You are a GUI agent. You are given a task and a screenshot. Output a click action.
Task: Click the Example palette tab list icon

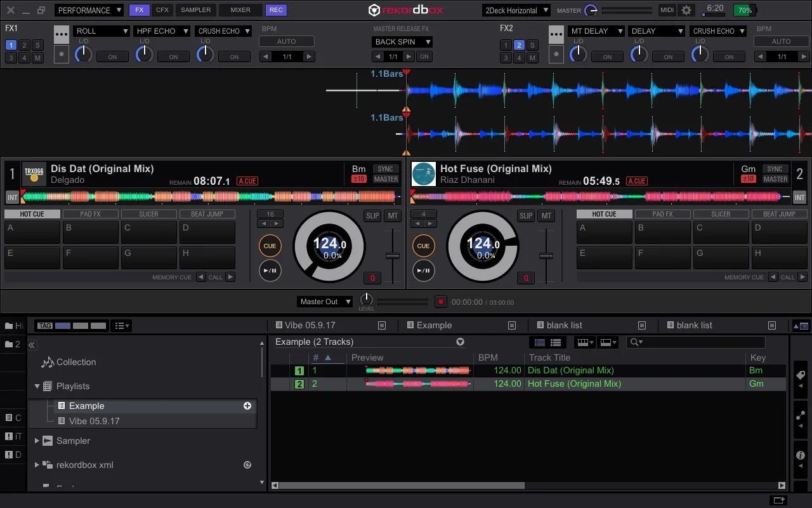tap(512, 325)
